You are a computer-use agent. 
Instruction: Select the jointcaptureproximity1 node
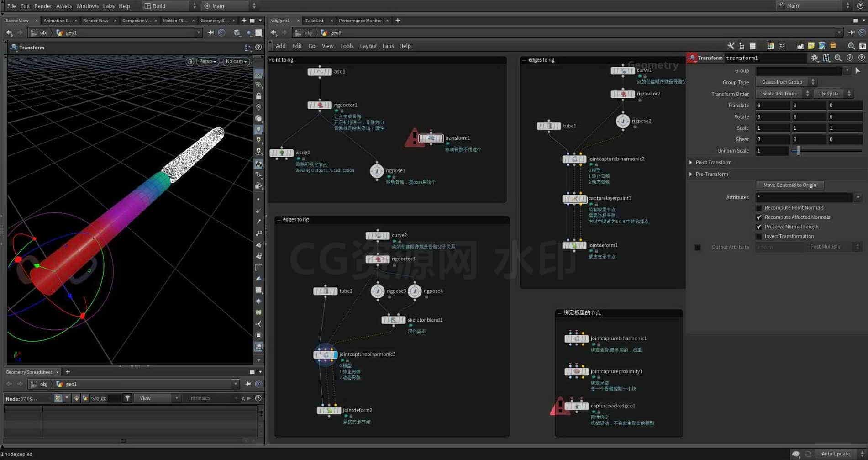click(576, 372)
